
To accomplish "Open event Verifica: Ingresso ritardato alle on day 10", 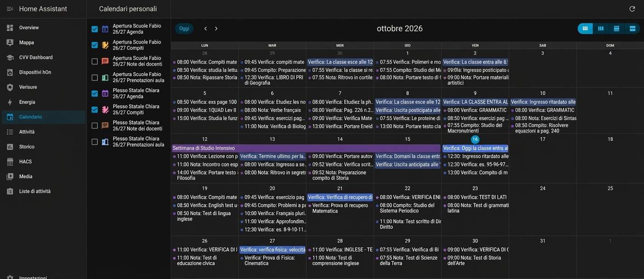I will pos(543,102).
